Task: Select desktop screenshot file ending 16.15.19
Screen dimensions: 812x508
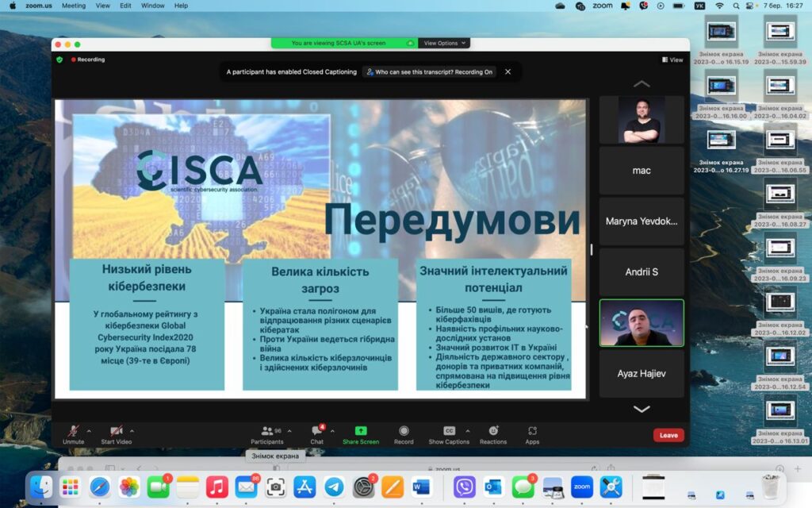Action: click(722, 40)
